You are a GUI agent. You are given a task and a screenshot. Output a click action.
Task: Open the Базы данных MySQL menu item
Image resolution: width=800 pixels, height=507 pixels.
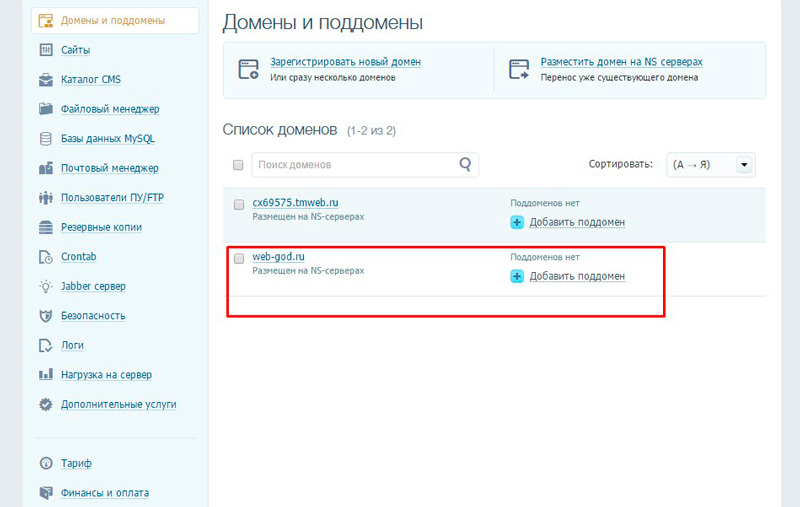[x=108, y=139]
